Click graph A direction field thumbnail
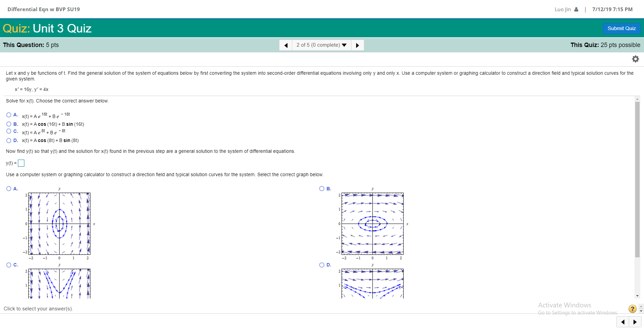The image size is (644, 330). (60, 223)
